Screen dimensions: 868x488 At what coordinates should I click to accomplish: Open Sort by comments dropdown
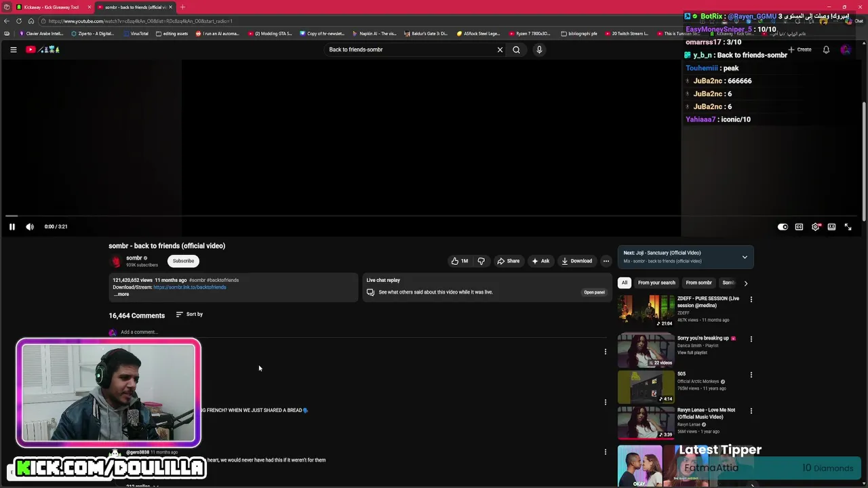click(x=189, y=314)
